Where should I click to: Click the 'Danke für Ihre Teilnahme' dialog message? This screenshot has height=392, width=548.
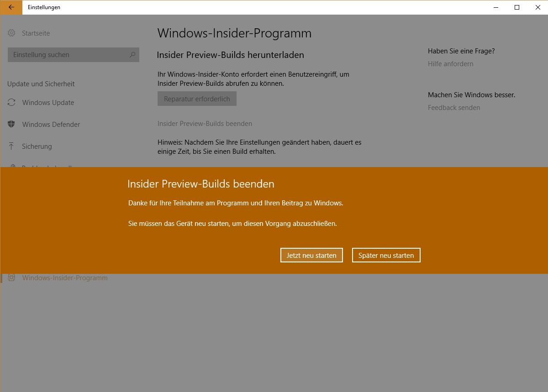click(236, 203)
